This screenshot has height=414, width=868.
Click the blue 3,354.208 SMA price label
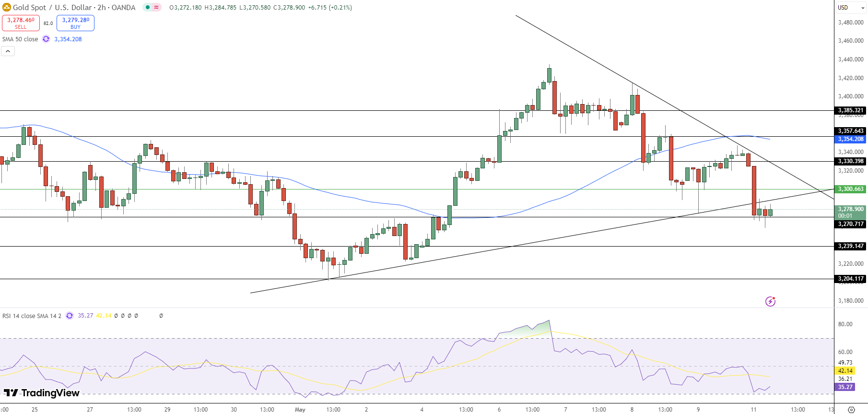coord(851,139)
